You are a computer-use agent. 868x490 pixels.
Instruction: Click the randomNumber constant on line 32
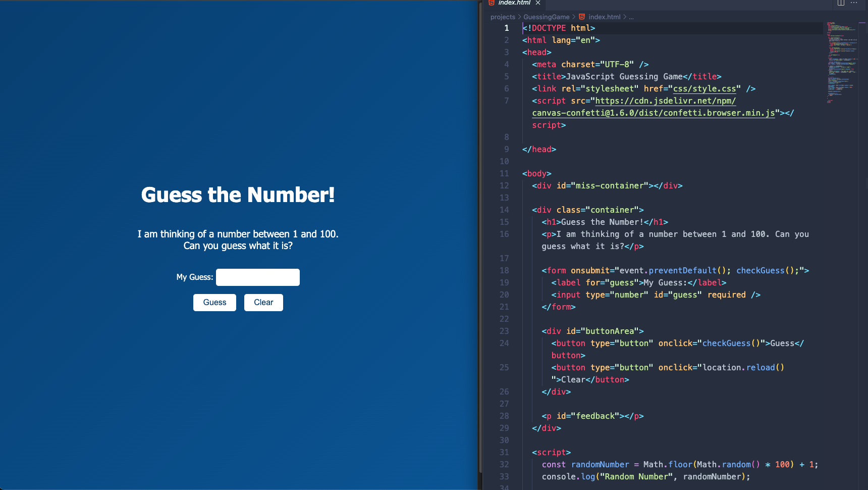click(600, 464)
